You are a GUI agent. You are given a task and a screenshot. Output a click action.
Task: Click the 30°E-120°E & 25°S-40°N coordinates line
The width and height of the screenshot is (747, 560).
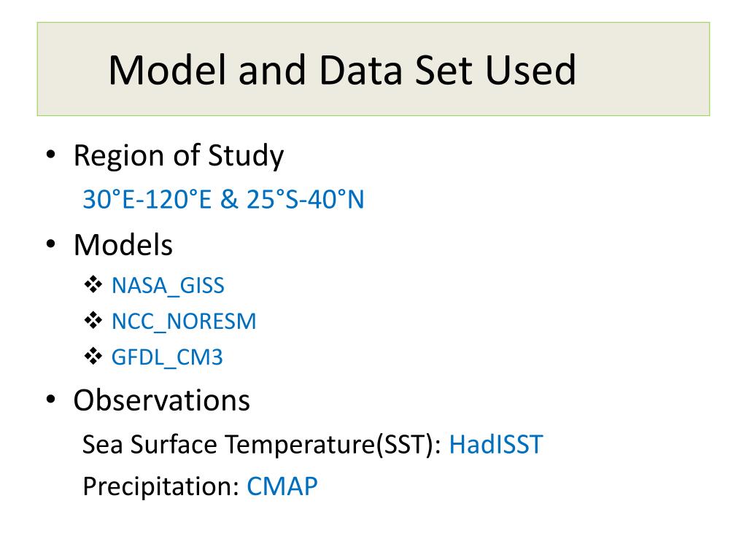(223, 199)
